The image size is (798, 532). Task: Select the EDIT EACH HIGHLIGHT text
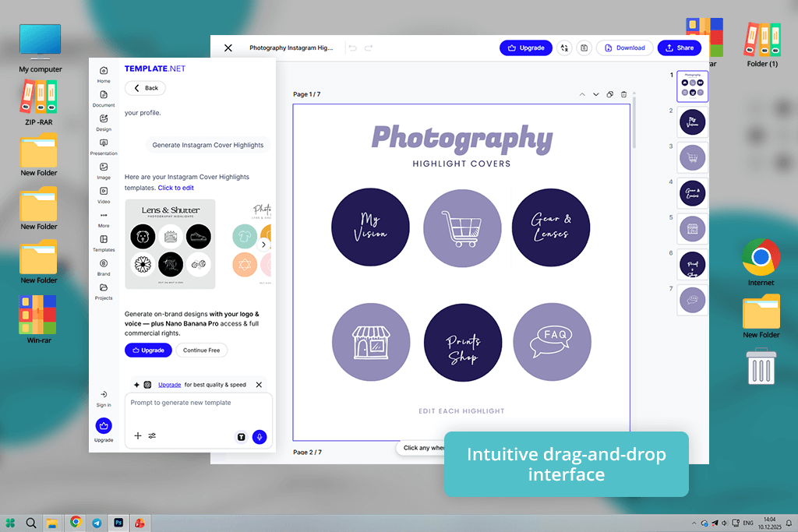coord(461,411)
